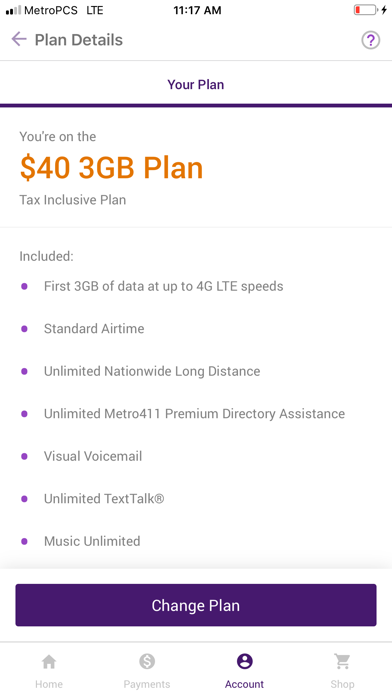Tap the Visual Voicemail list item
The width and height of the screenshot is (392, 696).
click(93, 456)
